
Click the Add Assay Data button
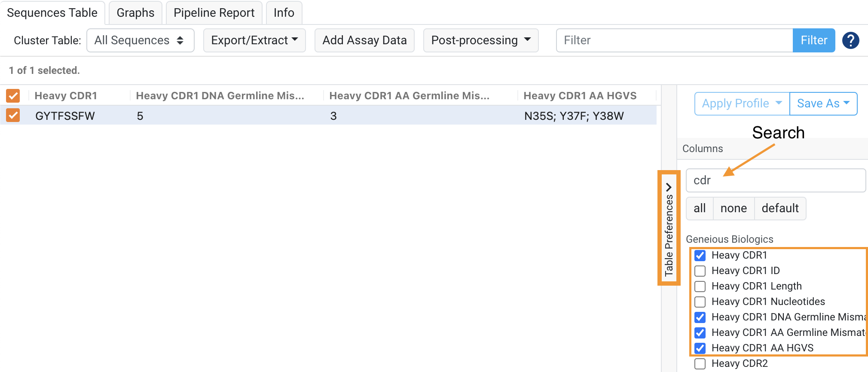point(364,40)
